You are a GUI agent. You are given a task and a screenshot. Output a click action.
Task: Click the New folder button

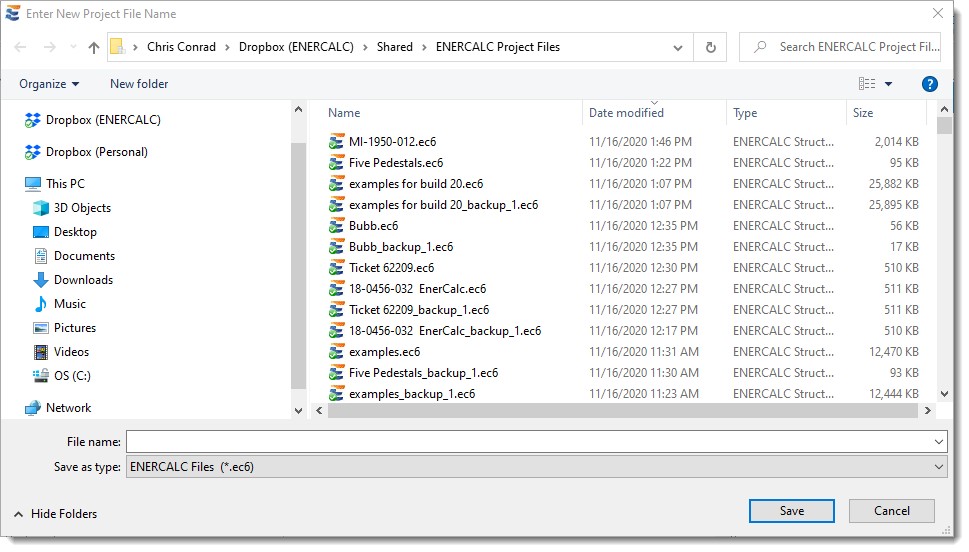click(139, 84)
